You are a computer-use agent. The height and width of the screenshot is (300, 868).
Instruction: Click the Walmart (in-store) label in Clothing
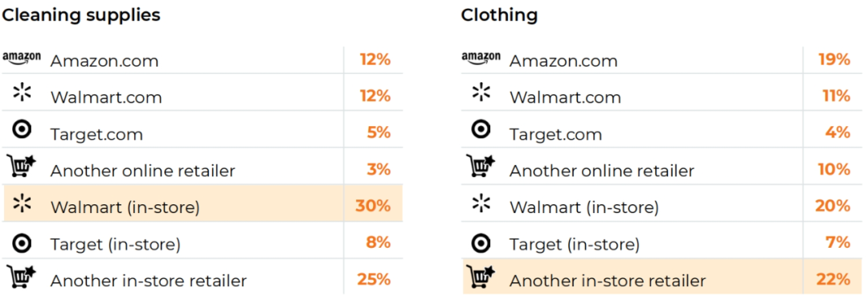(584, 208)
